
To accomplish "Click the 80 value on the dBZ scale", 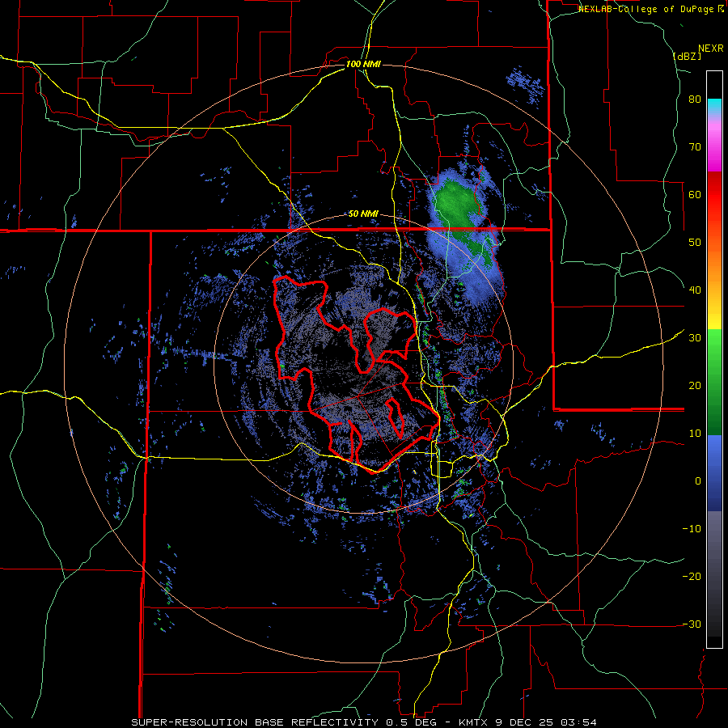I will [695, 99].
